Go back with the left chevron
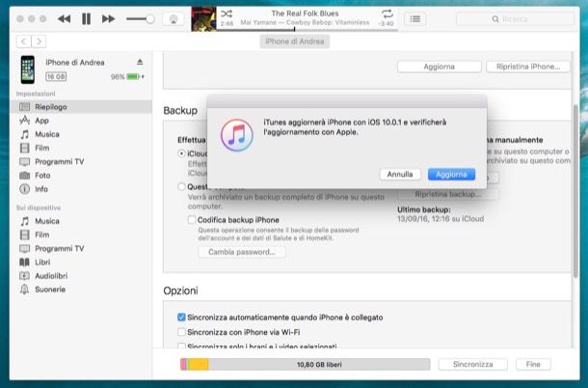This screenshot has height=388, width=588. coord(24,42)
